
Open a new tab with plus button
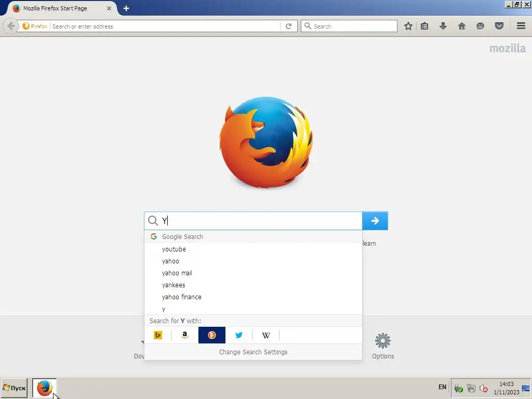click(126, 8)
